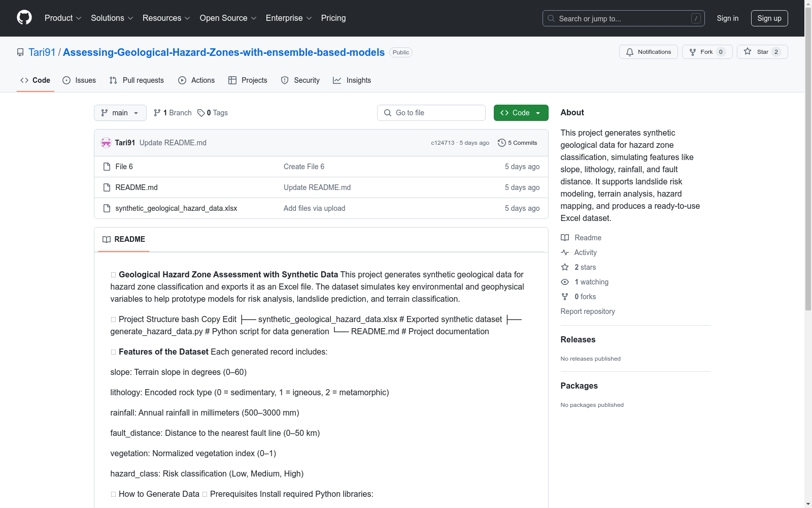Expand the Solutions menu
The width and height of the screenshot is (812, 508).
[x=112, y=18]
